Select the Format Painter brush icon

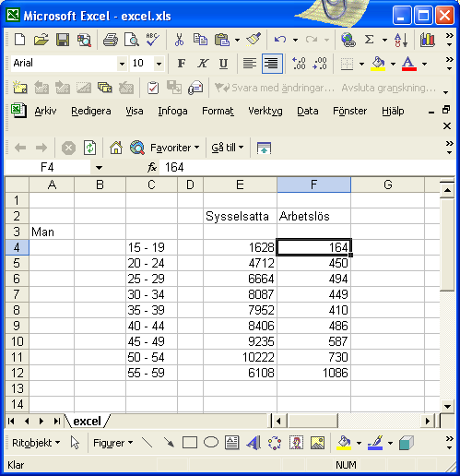pos(254,40)
